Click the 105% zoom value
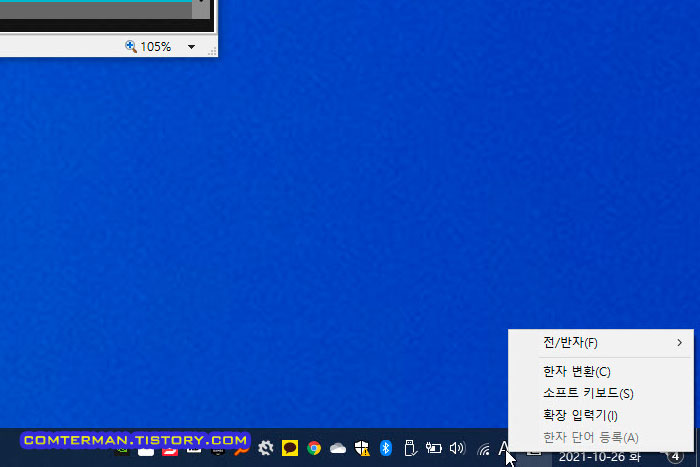 point(155,46)
